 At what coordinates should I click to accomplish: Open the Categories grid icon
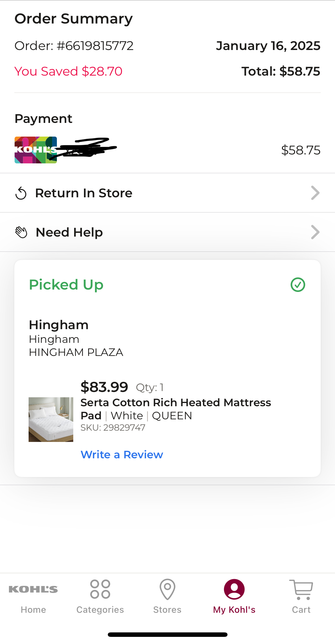coord(100,589)
